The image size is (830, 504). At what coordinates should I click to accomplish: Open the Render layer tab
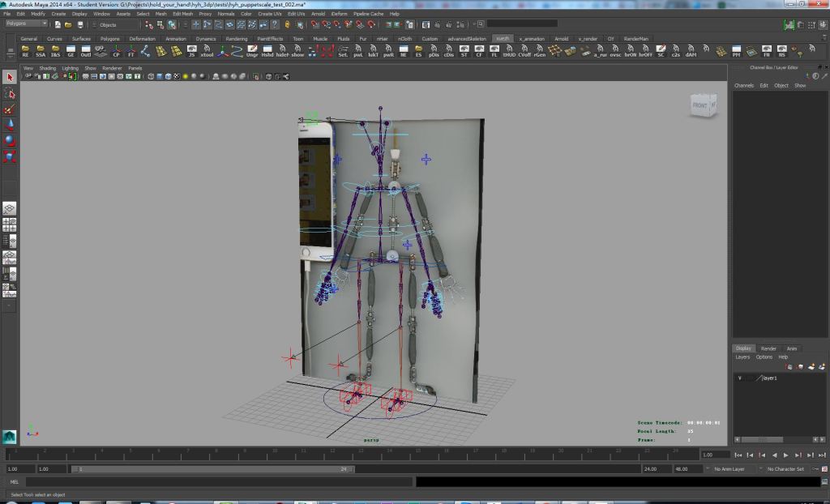(x=768, y=348)
